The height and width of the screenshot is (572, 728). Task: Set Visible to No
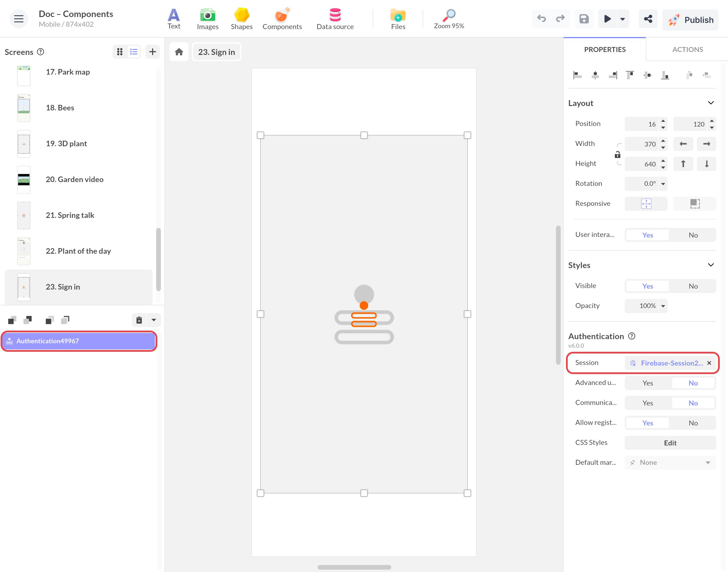[693, 286]
